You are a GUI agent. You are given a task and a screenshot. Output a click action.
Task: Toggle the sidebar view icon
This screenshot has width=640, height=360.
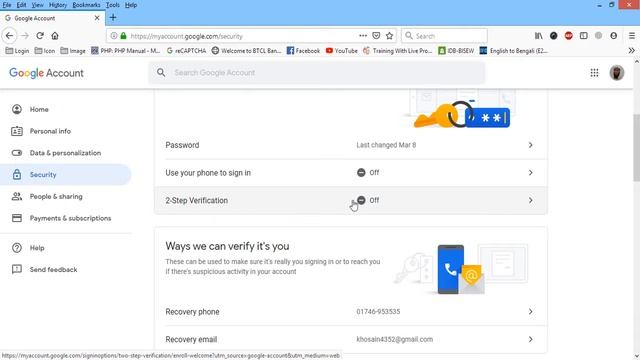click(x=584, y=36)
